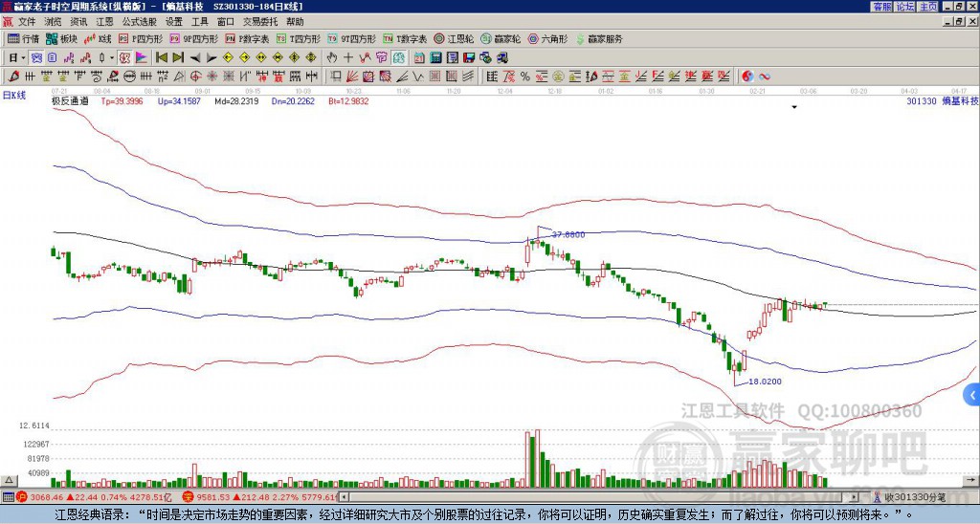The height and width of the screenshot is (524, 980).
Task: Select the hand pan tool
Action: 332,58
